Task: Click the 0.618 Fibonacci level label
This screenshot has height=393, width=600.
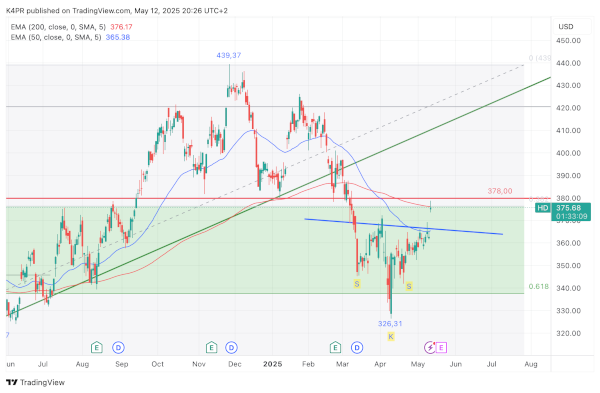Action: (x=538, y=286)
